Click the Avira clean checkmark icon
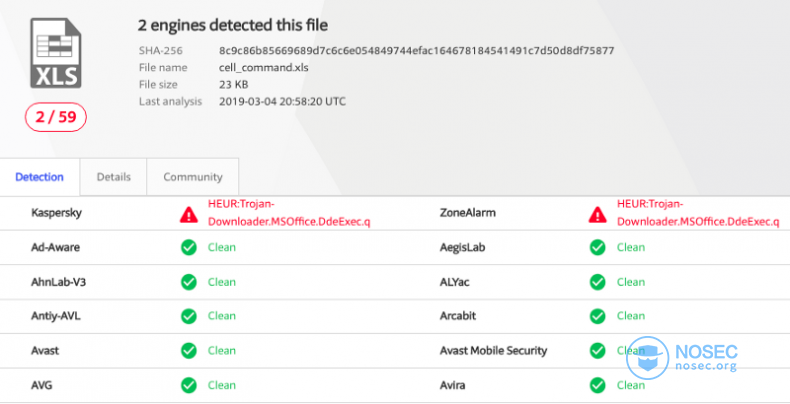Image resolution: width=790 pixels, height=404 pixels. 598,385
